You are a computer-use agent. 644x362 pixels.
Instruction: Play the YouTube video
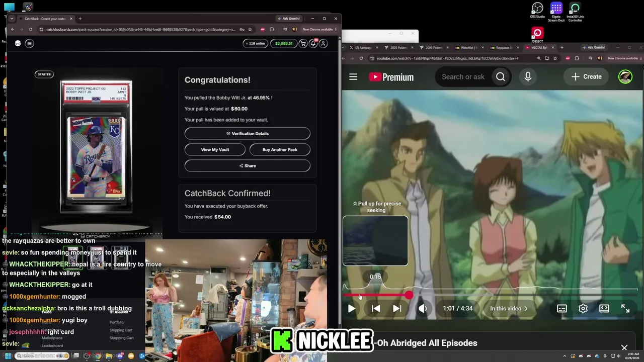pos(352,309)
